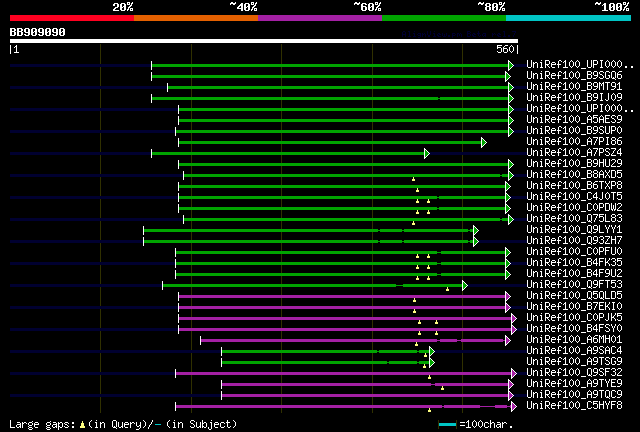
Task: Select the UniRef100_B6TXP8 label
Action: click(x=574, y=186)
